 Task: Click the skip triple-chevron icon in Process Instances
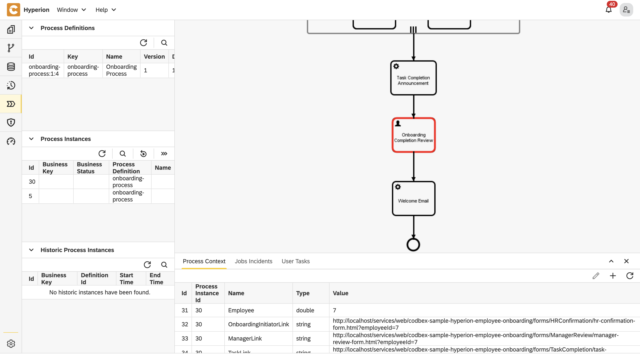pyautogui.click(x=164, y=153)
